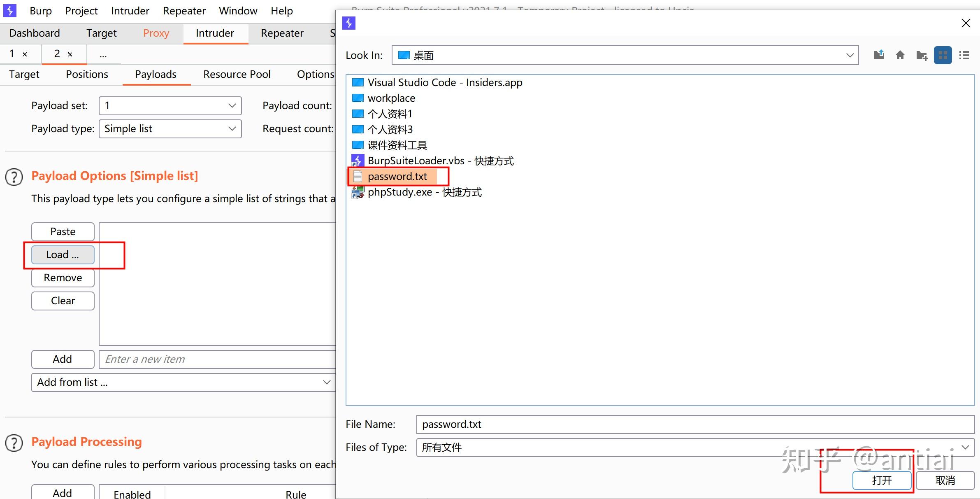Click the Burp logo in dialog title
Image resolution: width=980 pixels, height=499 pixels.
(349, 23)
